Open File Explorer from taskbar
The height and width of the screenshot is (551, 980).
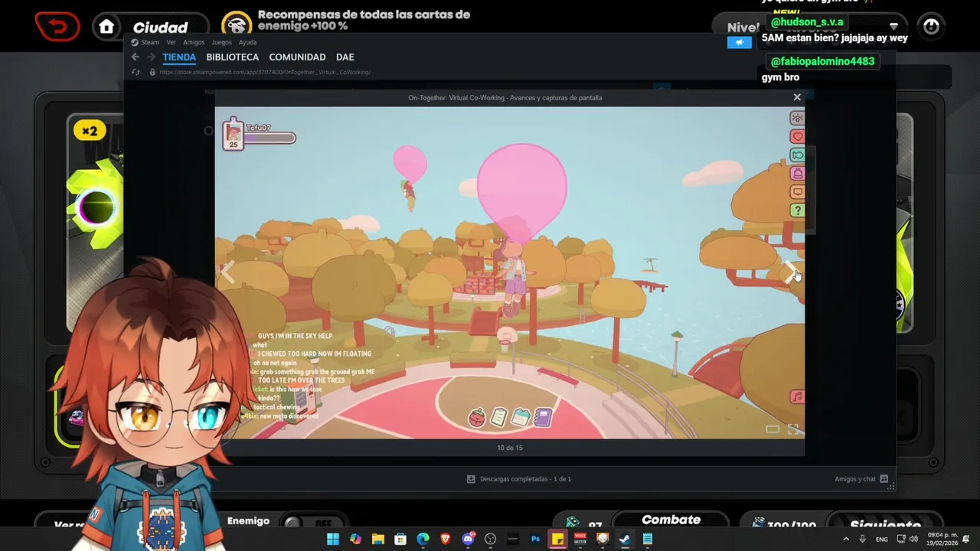(x=377, y=539)
